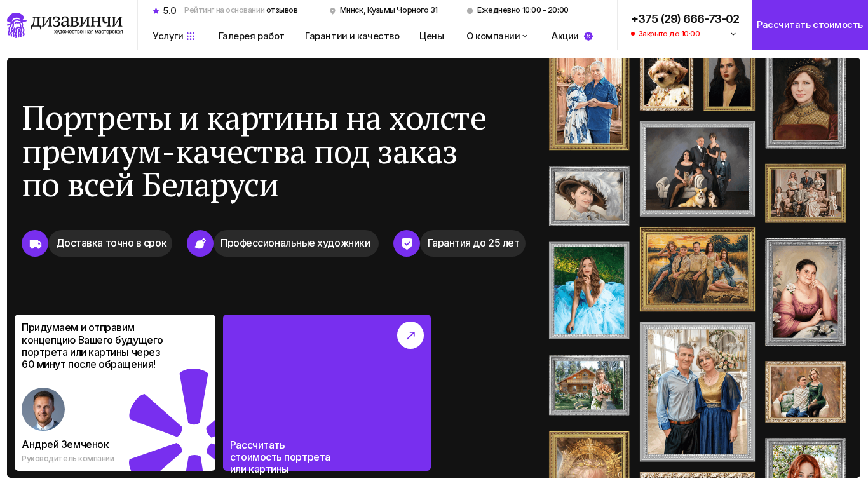This screenshot has height=488, width=868.
Task: Open the family in black with corgis portrait
Action: [697, 169]
